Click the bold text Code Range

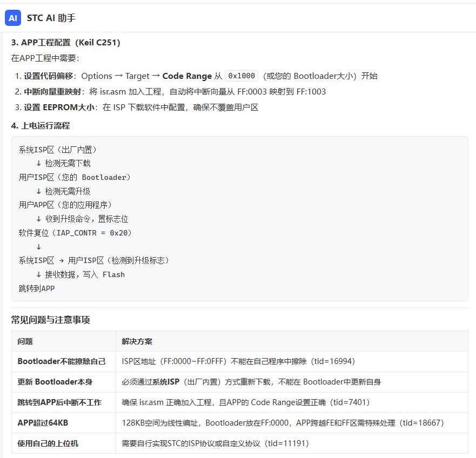point(187,76)
